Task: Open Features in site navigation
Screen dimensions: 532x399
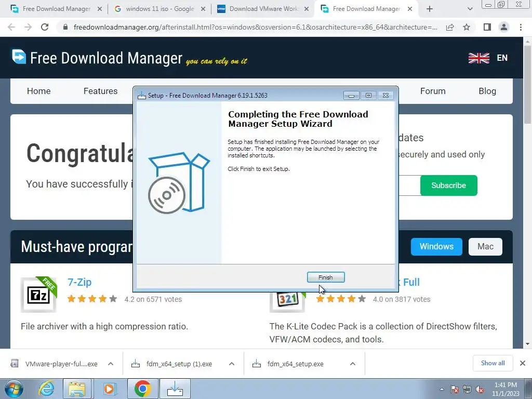Action: click(100, 91)
